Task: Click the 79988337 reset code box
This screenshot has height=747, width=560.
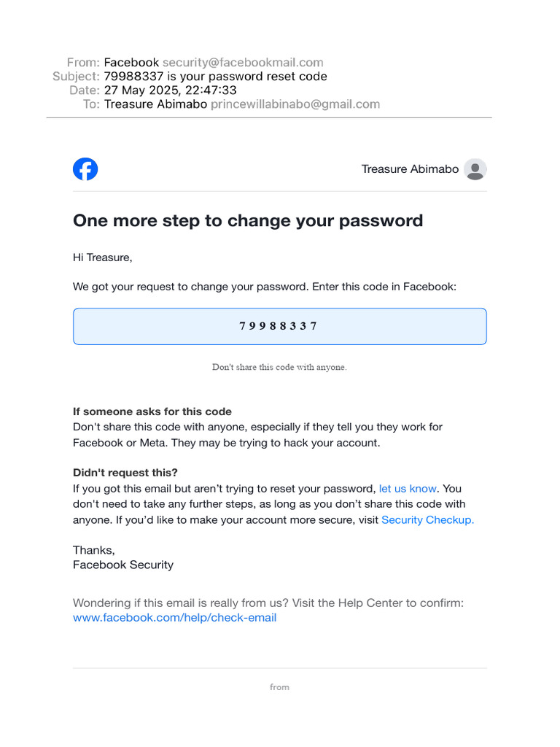Action: pyautogui.click(x=279, y=326)
